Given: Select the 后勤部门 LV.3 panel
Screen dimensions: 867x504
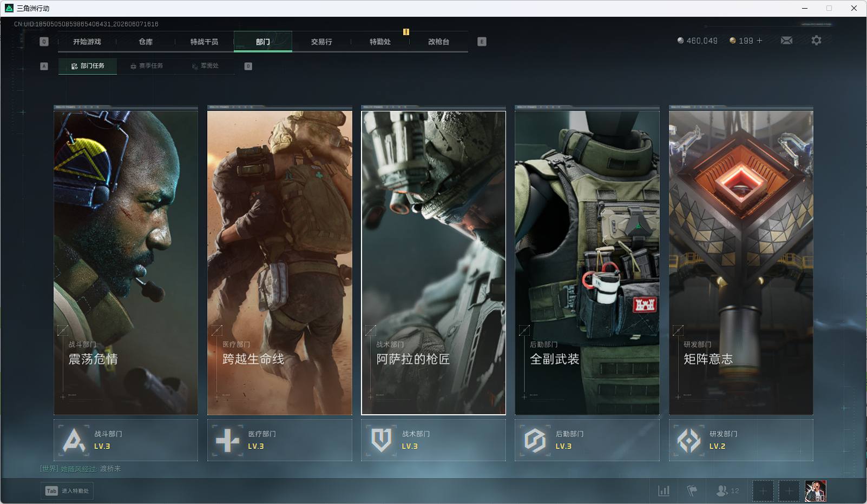Looking at the screenshot, I should pos(587,440).
